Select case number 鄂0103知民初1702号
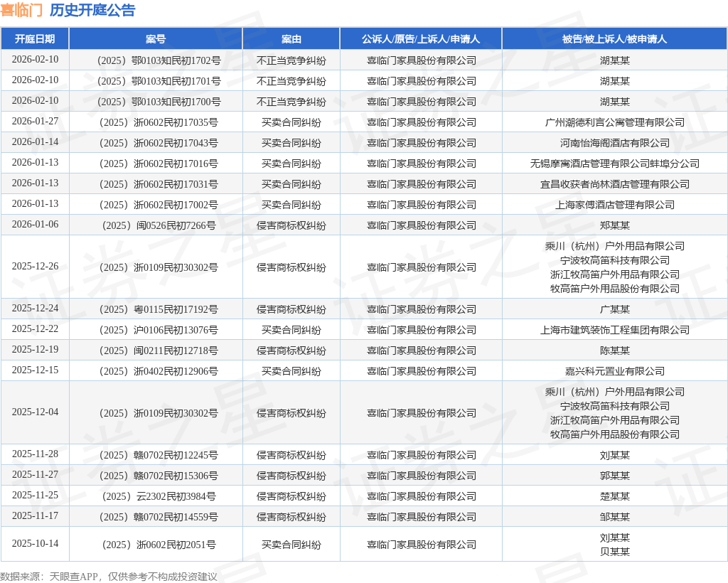 159,61
